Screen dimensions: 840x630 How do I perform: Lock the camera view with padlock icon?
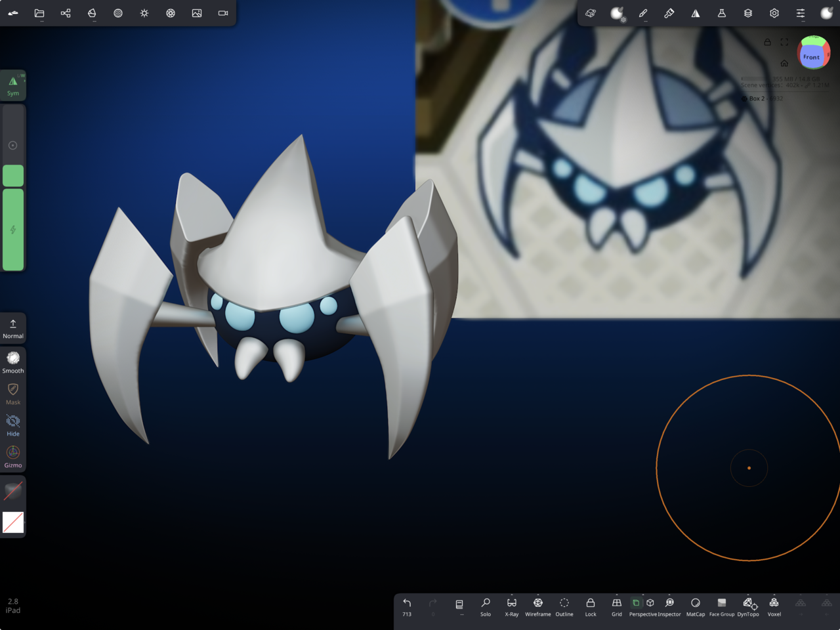pos(767,42)
